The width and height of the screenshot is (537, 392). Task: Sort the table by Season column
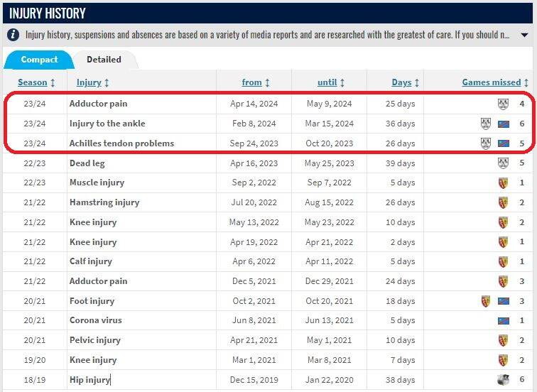tap(36, 82)
